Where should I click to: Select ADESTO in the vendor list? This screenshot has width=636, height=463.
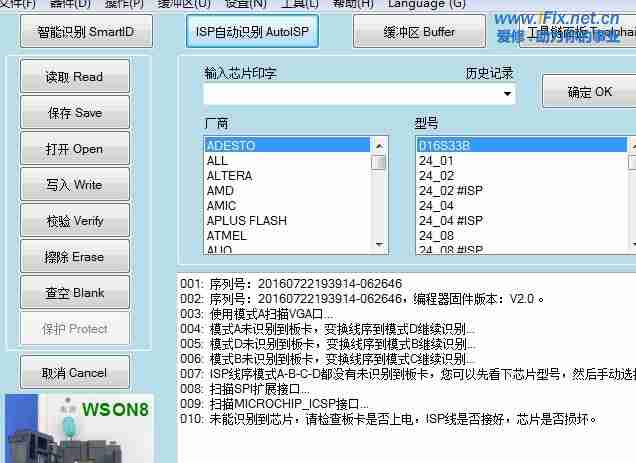pyautogui.click(x=287, y=145)
